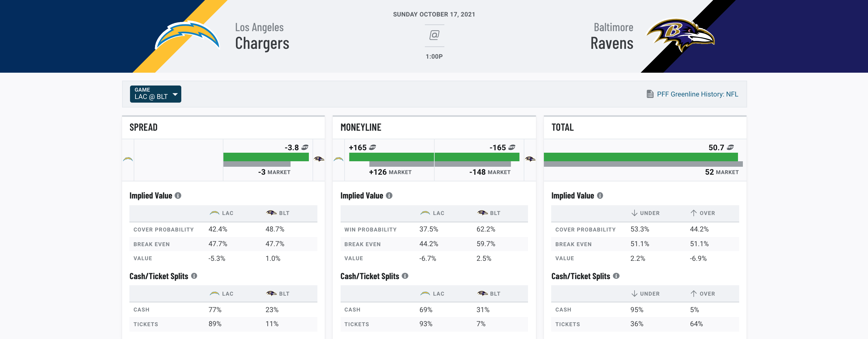Screen dimensions: 868x339
Task: Click the Total OVER value -6.9%
Action: tap(698, 258)
